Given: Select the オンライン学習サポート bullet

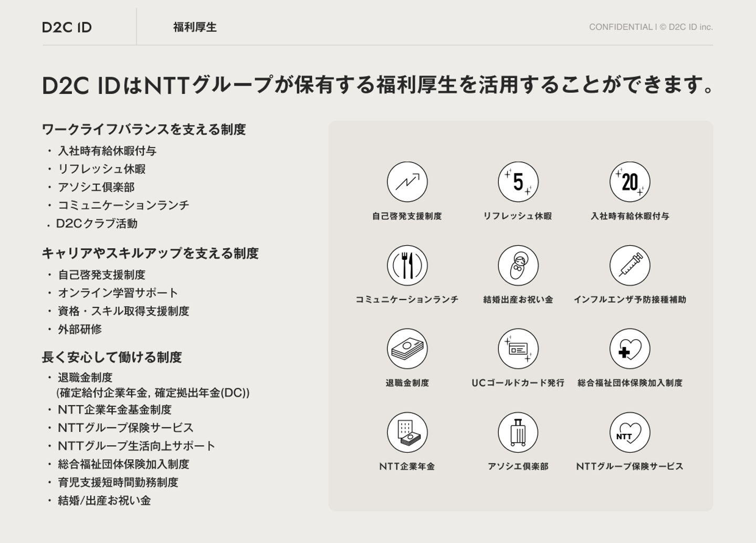Looking at the screenshot, I should pos(118,293).
